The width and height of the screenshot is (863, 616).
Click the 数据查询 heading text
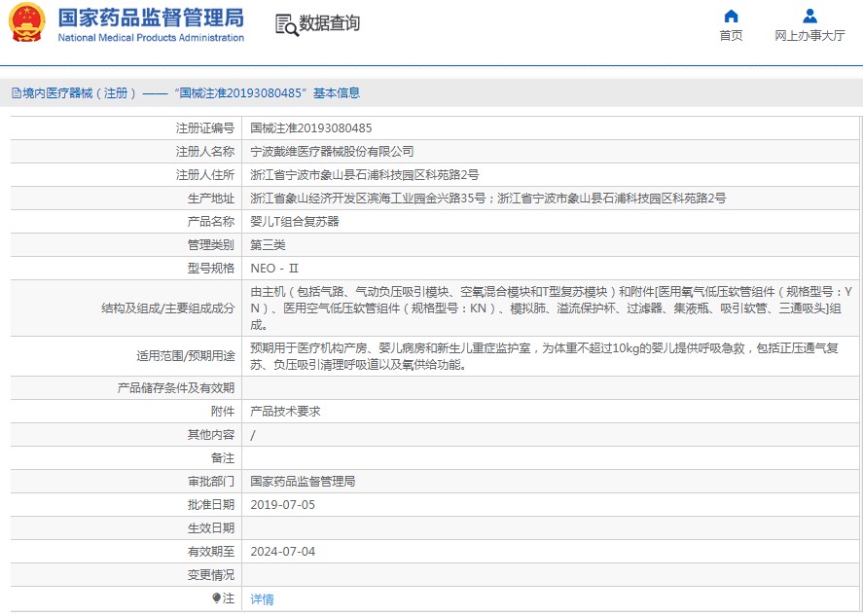(329, 23)
